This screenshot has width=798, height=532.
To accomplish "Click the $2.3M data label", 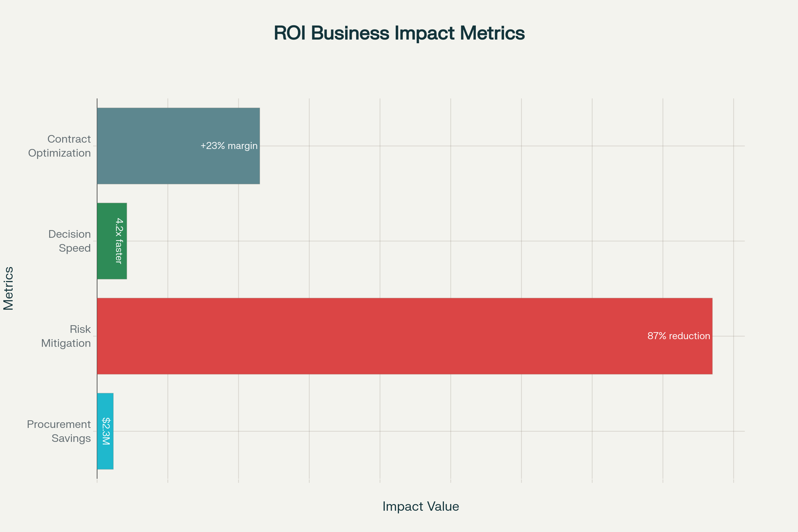I will [x=106, y=431].
